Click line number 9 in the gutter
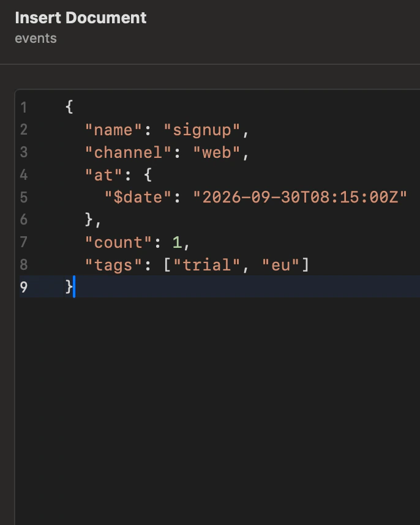 tap(23, 287)
